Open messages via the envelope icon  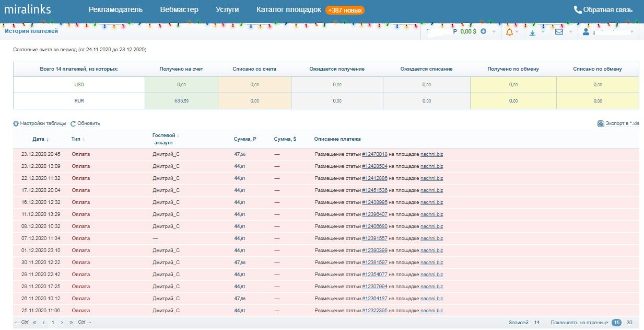559,32
